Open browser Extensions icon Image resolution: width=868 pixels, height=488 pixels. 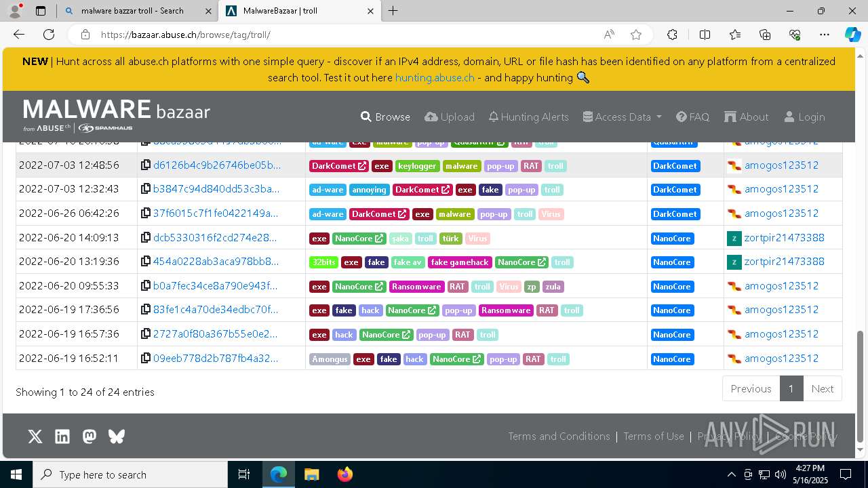pyautogui.click(x=672, y=35)
